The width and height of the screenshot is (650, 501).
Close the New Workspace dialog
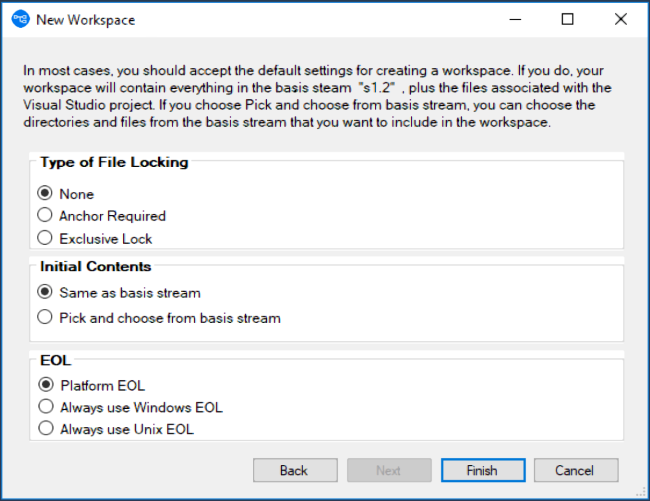pyautogui.click(x=620, y=19)
